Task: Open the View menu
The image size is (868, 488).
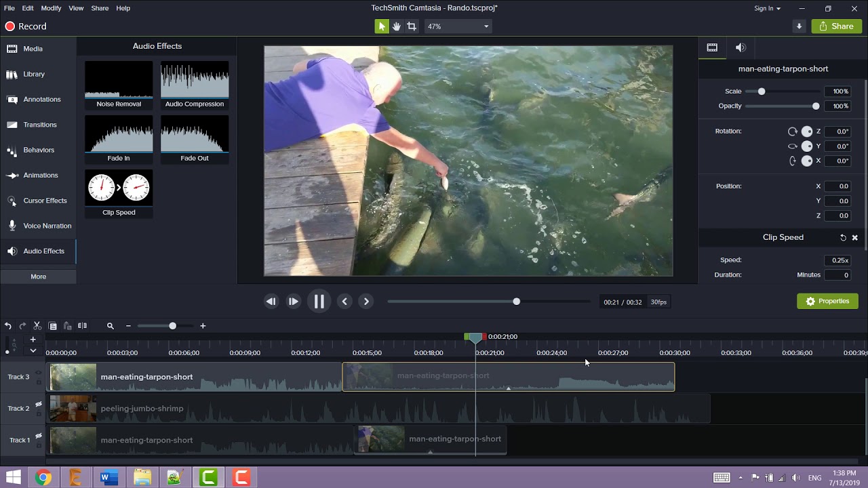Action: 76,8
